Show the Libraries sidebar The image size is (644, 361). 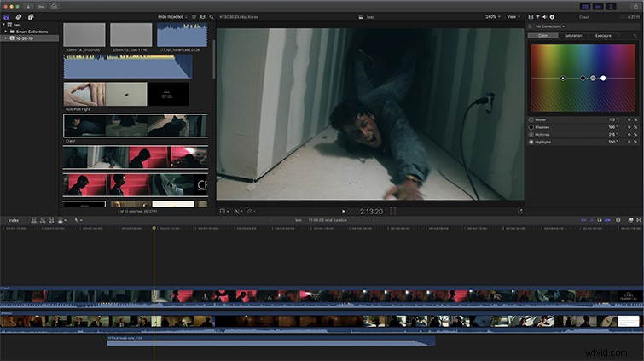coord(6,17)
